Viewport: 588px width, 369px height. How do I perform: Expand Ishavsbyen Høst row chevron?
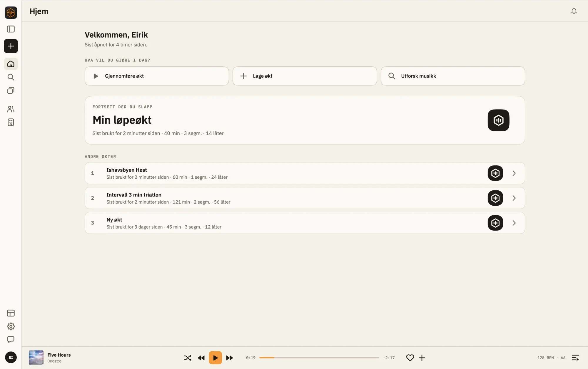[x=514, y=173]
